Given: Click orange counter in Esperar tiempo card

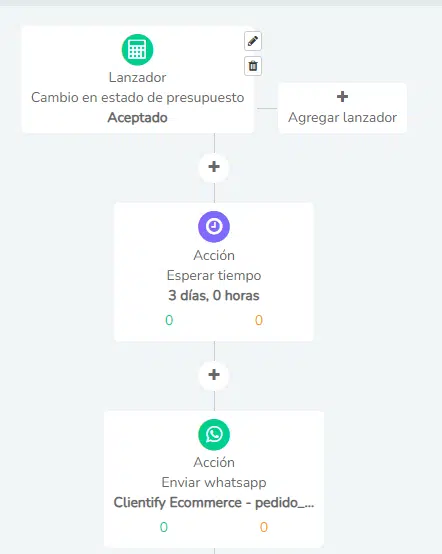Looking at the screenshot, I should (x=259, y=320).
